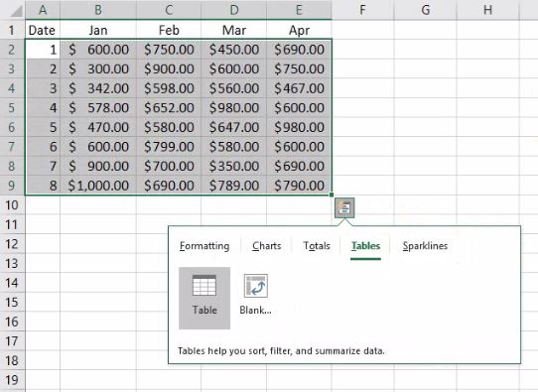Screen dimensions: 538x392
Task: Select row 1 header
Action: [x=12, y=30]
